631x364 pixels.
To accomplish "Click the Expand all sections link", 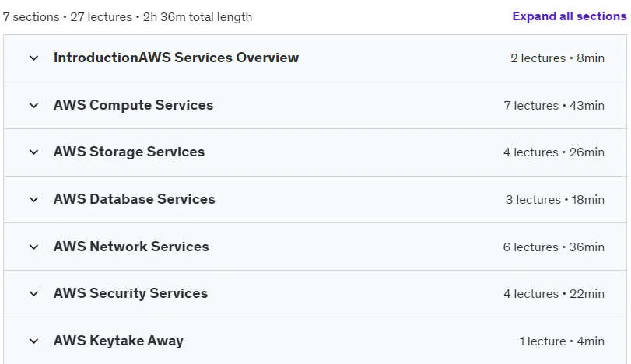I will click(x=569, y=16).
